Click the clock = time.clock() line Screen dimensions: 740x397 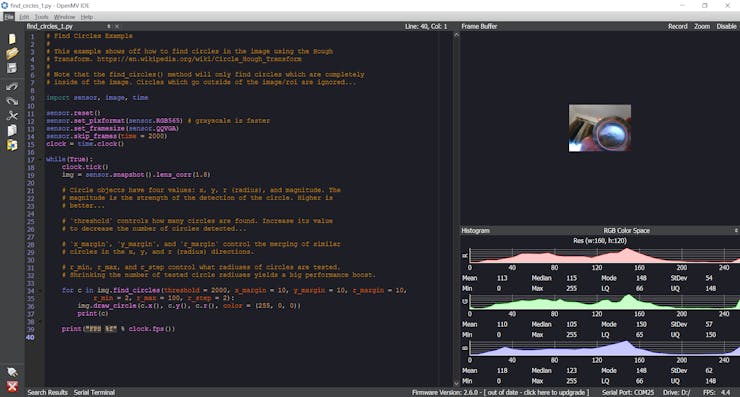pyautogui.click(x=85, y=144)
